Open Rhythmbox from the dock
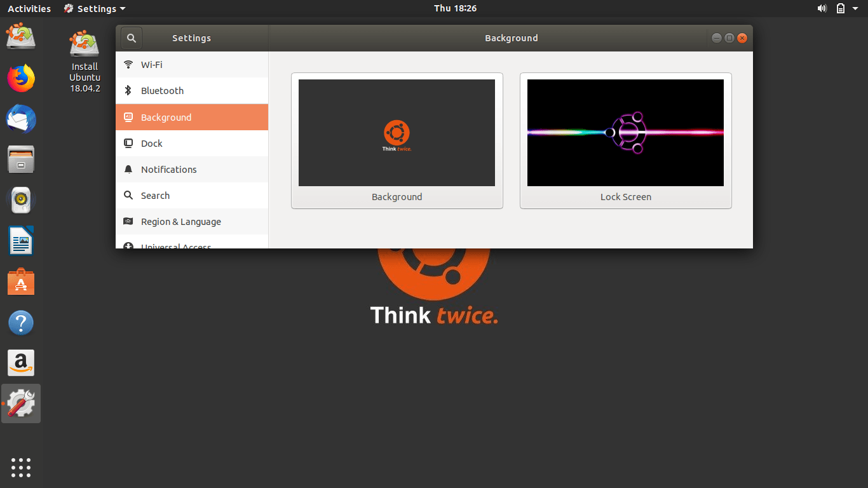 [x=21, y=200]
